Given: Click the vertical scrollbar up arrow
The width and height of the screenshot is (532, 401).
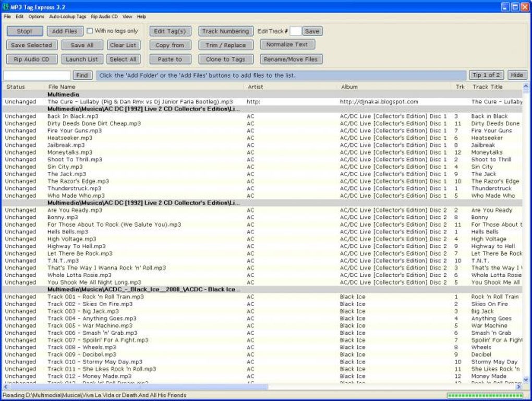Looking at the screenshot, I should coord(526,86).
